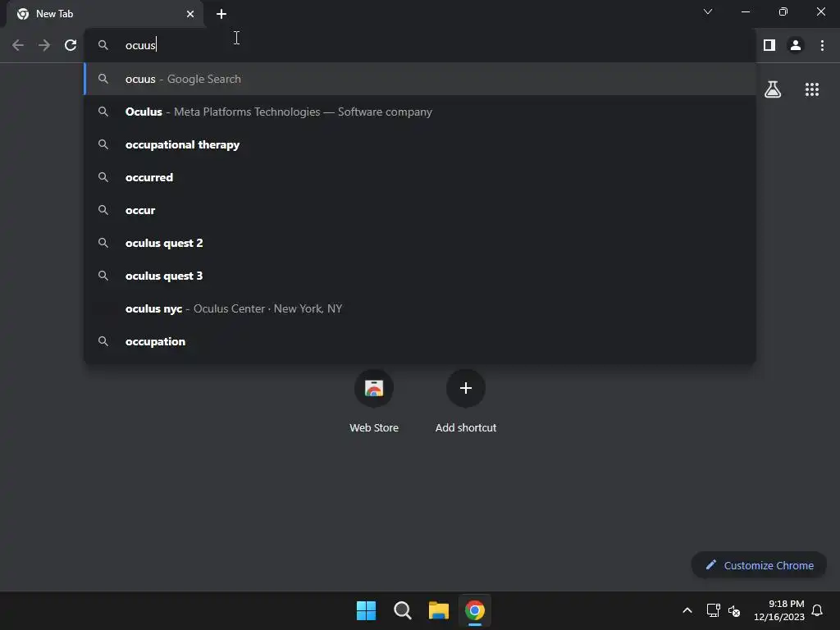Click the search magnifier in the address bar
Screen dimensions: 840x630
pos(103,46)
